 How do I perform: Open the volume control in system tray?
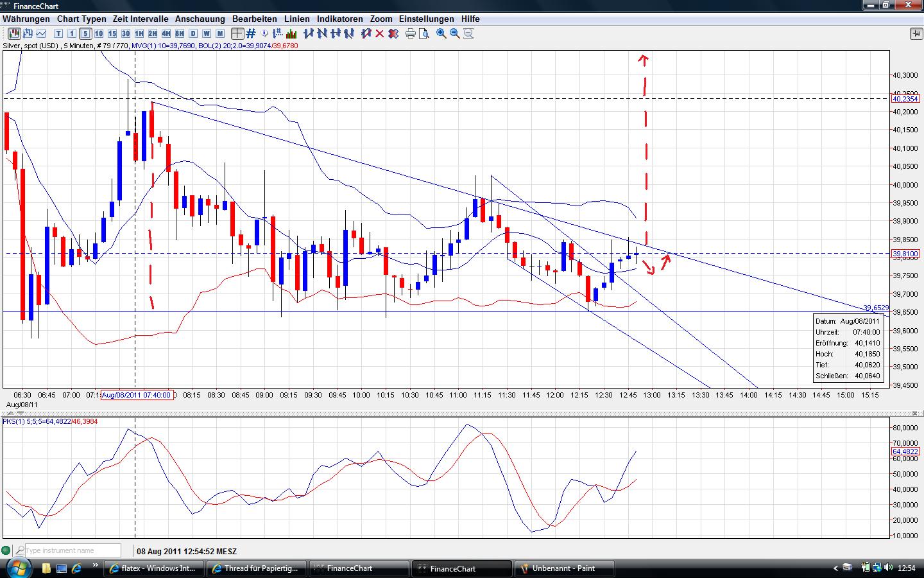coord(889,568)
